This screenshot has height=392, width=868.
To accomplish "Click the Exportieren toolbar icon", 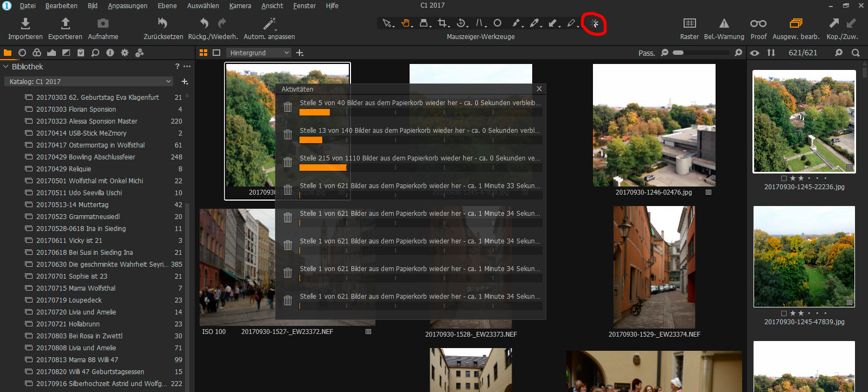I will coord(65,23).
